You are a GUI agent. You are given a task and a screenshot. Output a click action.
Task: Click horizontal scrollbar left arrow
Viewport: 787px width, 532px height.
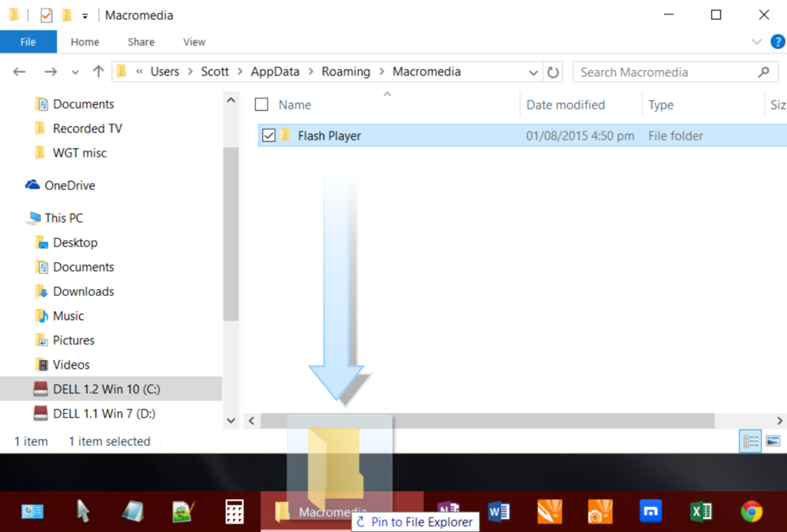pyautogui.click(x=252, y=421)
